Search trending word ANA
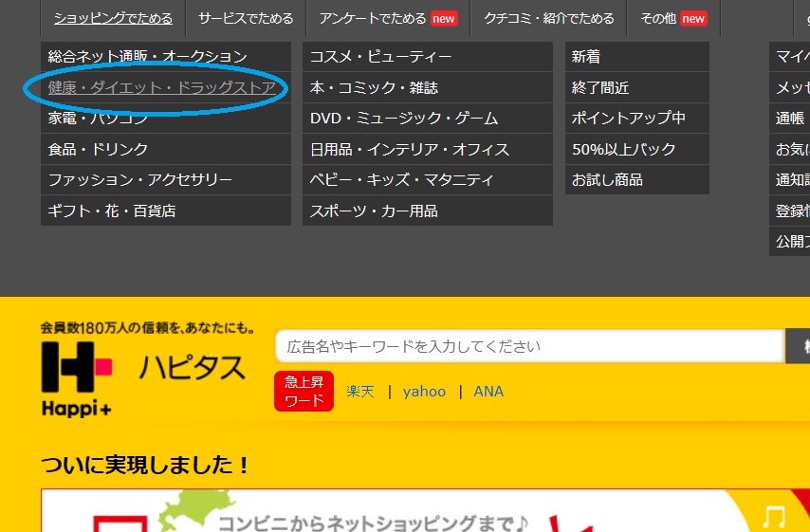 click(x=488, y=392)
